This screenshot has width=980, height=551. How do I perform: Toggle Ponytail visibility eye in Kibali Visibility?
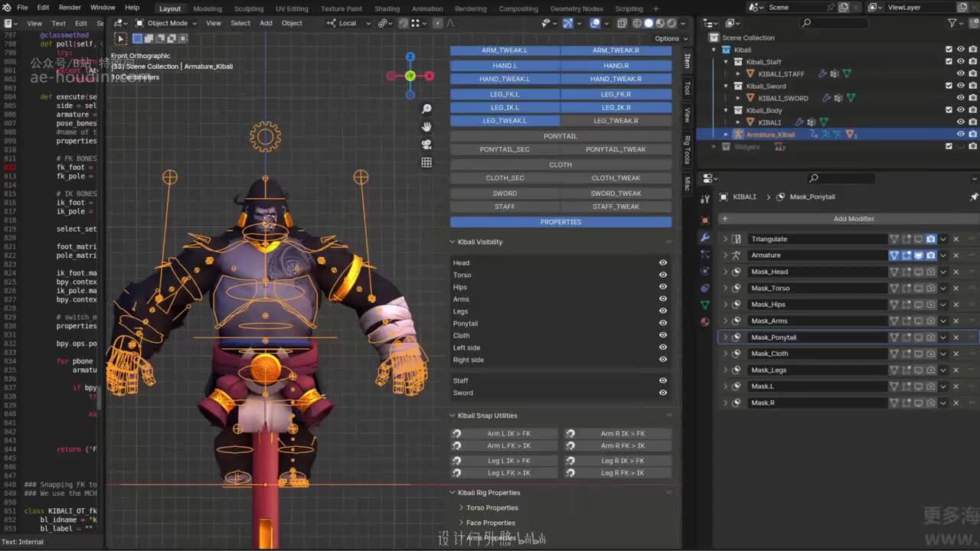click(663, 323)
